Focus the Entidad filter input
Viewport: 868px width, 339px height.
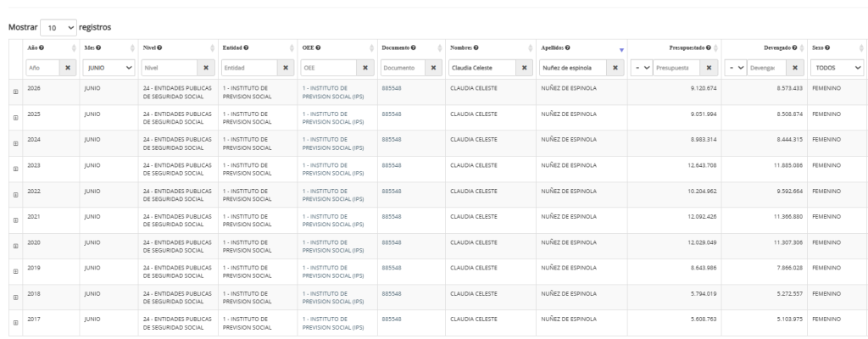click(x=249, y=68)
